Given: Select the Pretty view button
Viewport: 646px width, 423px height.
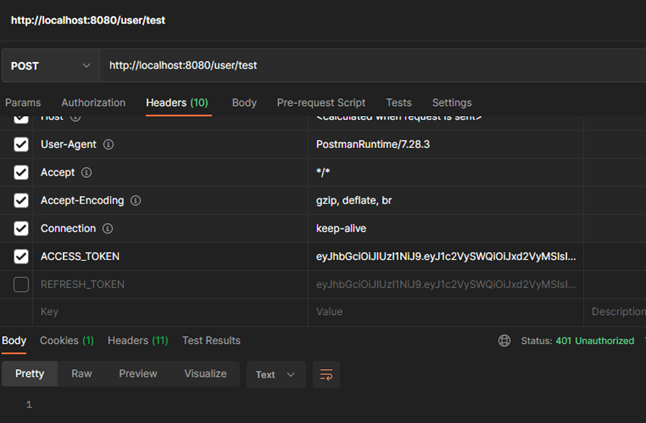Looking at the screenshot, I should [x=30, y=374].
